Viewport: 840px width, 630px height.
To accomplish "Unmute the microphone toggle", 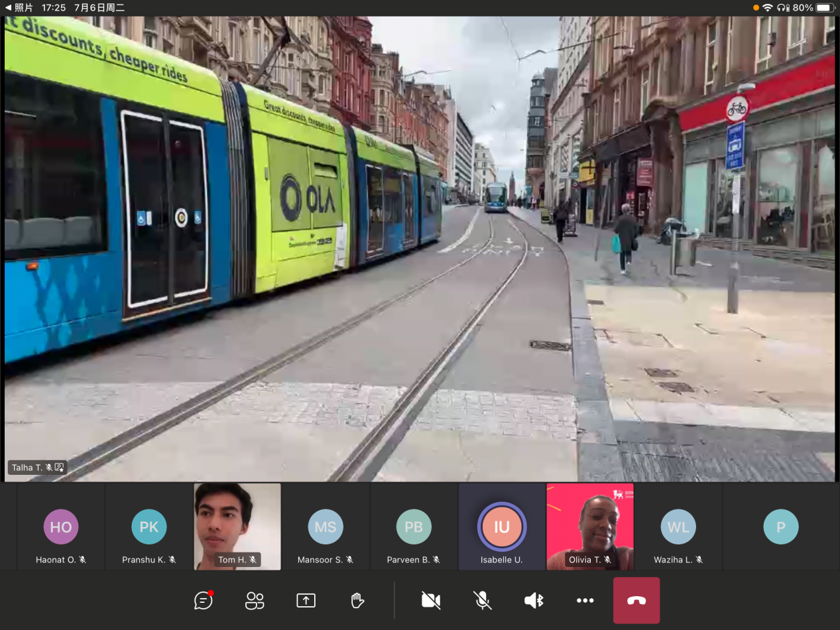I will tap(483, 601).
